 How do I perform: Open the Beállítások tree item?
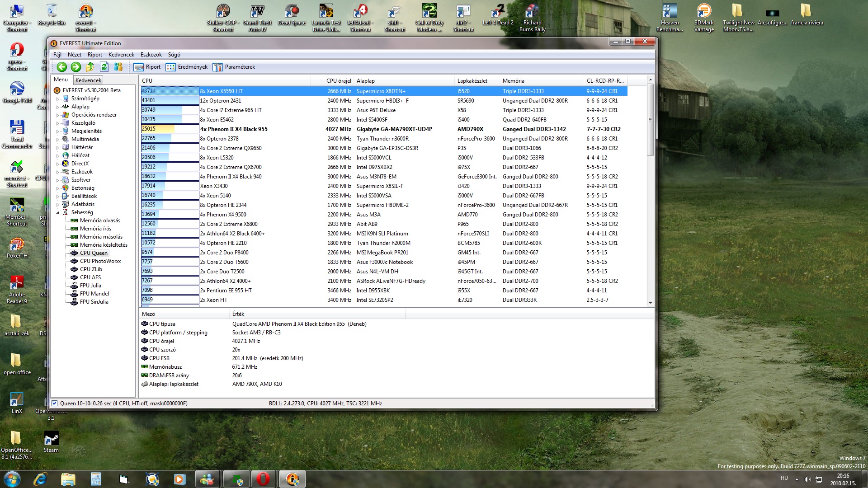[80, 196]
